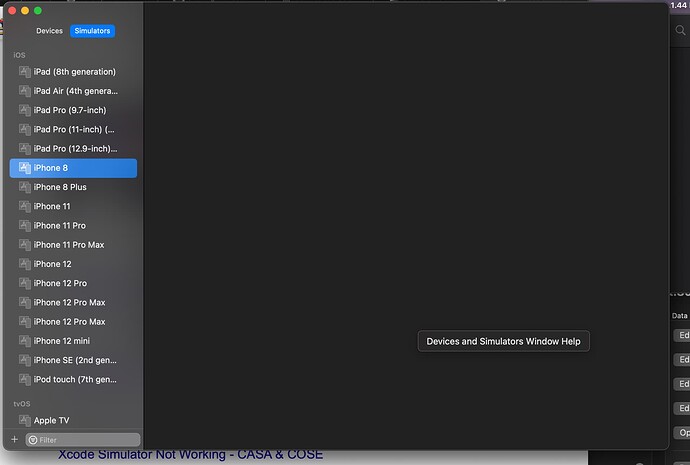Select the Simulators tab

[x=92, y=31]
